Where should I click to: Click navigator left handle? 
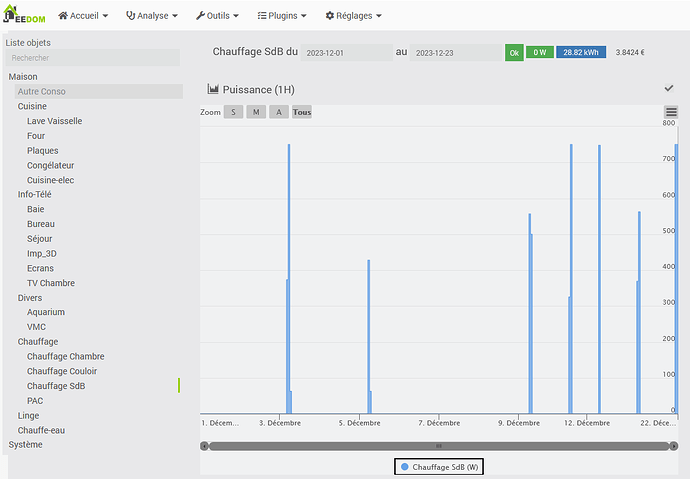[x=204, y=446]
